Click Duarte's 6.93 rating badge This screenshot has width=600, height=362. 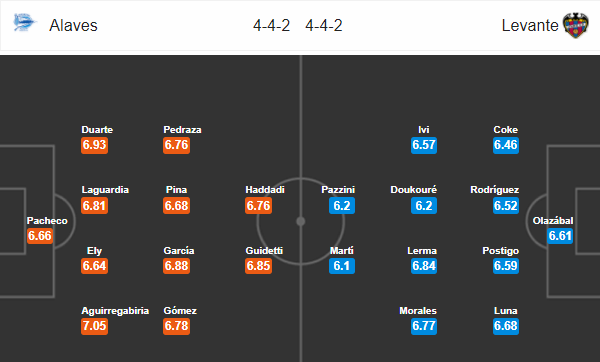point(95,145)
